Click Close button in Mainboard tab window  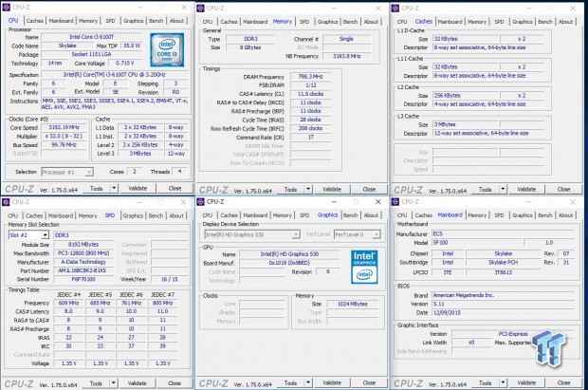563,382
